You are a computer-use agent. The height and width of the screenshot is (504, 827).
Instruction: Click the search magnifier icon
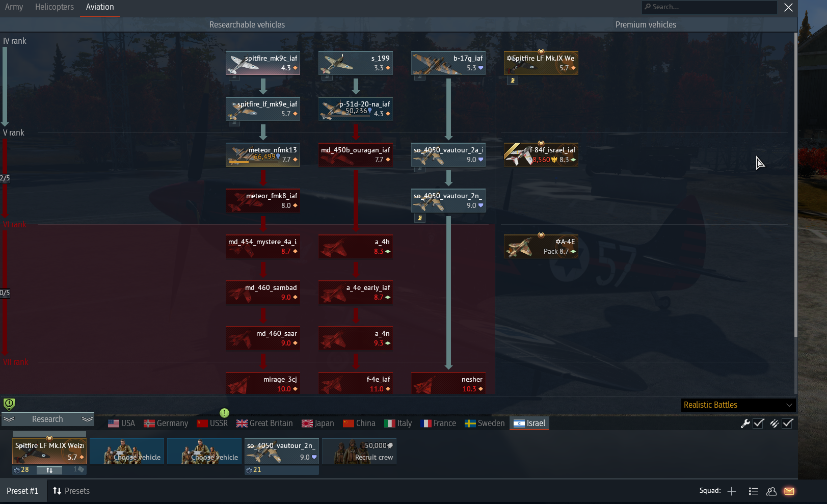click(648, 7)
